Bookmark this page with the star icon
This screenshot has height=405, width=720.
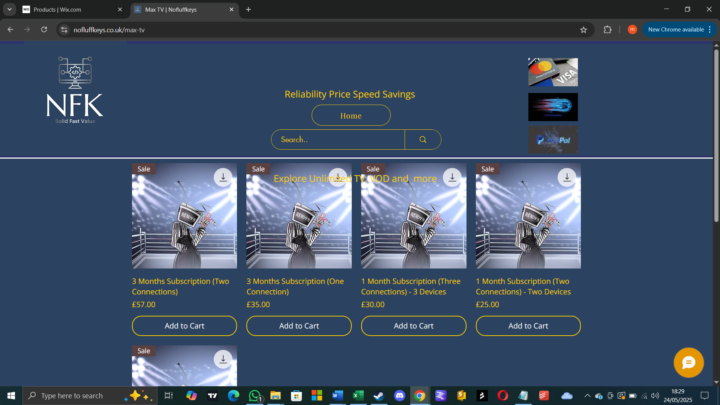click(583, 30)
